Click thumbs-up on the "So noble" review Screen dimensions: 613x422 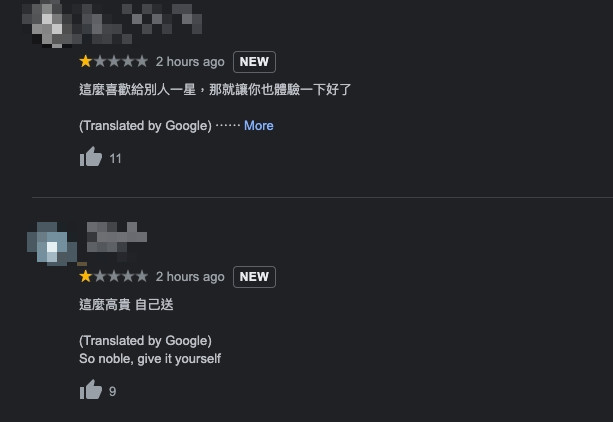[x=91, y=390]
